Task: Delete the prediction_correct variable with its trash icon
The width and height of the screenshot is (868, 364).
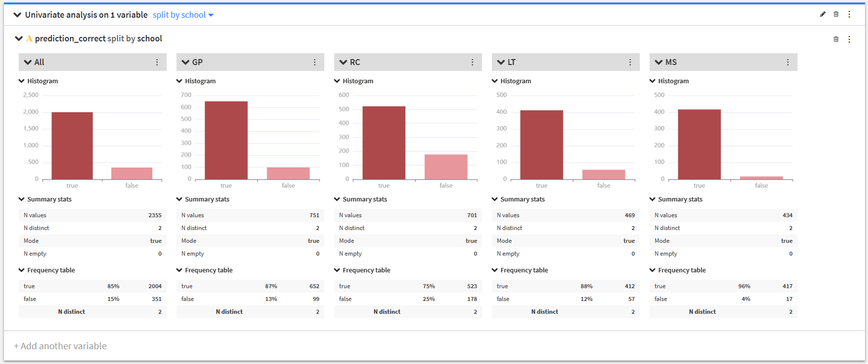Action: (836, 39)
